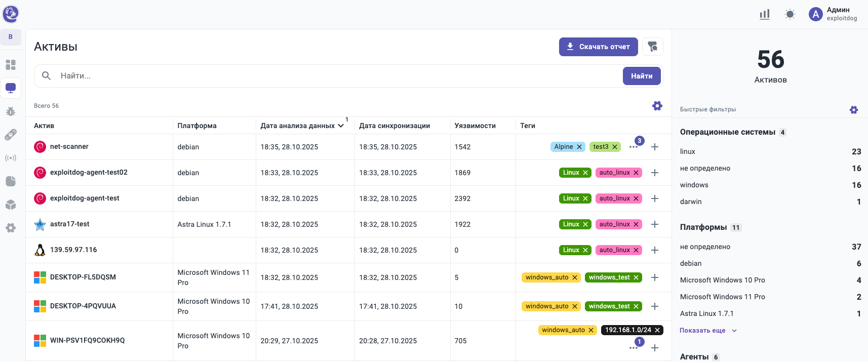The height and width of the screenshot is (362, 868).
Task: Open the vulnerabilities bug icon in sidebar
Action: coord(11,111)
